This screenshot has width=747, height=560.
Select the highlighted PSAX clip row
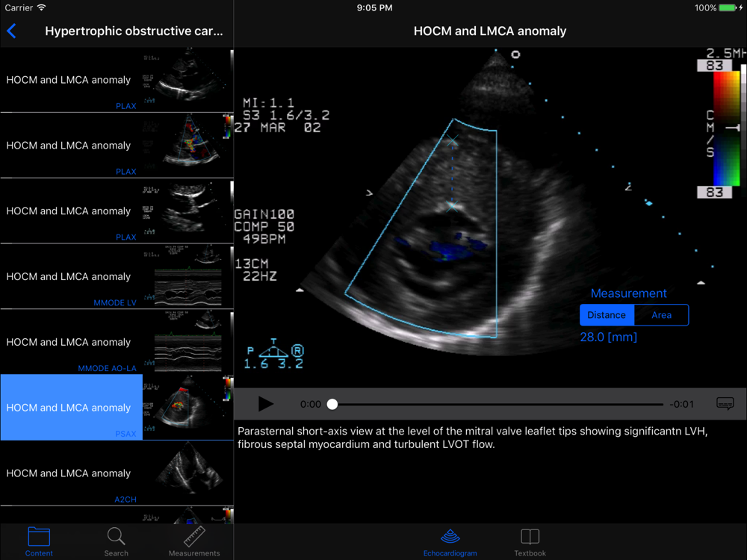click(x=117, y=408)
